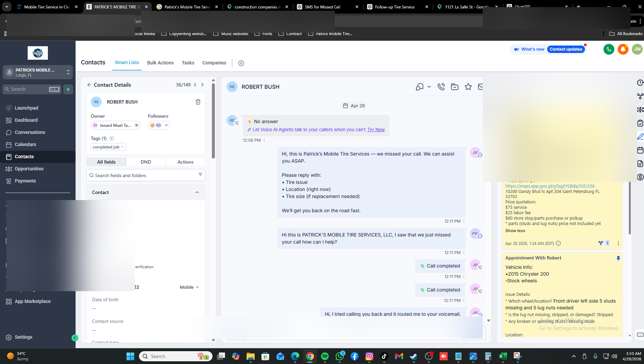
Task: Open the Companies tab
Action: (214, 63)
